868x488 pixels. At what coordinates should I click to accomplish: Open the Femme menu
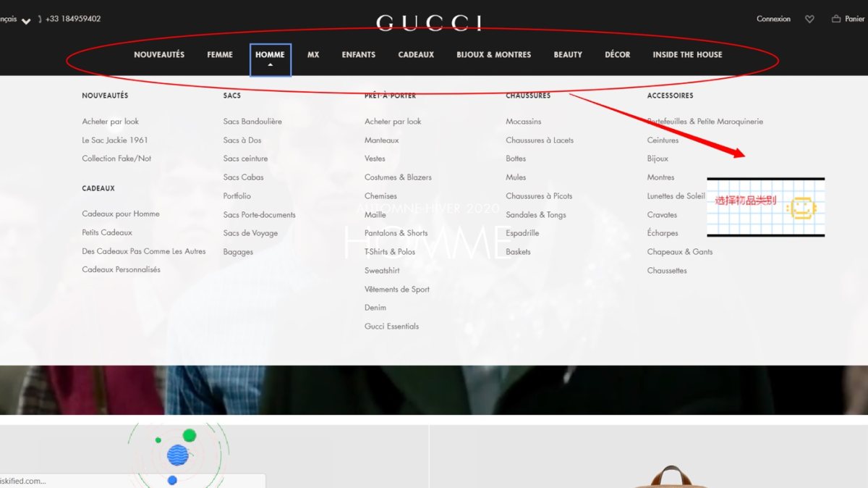220,54
